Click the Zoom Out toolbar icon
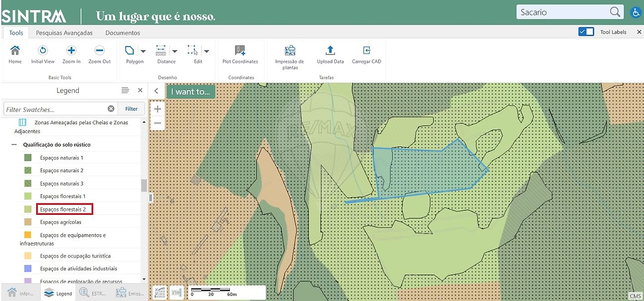 coord(100,51)
